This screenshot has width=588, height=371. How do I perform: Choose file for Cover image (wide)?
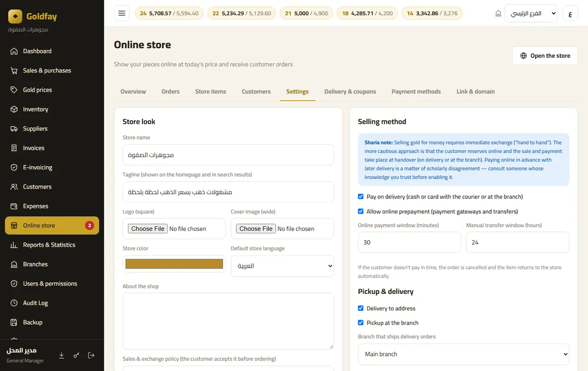pos(256,229)
